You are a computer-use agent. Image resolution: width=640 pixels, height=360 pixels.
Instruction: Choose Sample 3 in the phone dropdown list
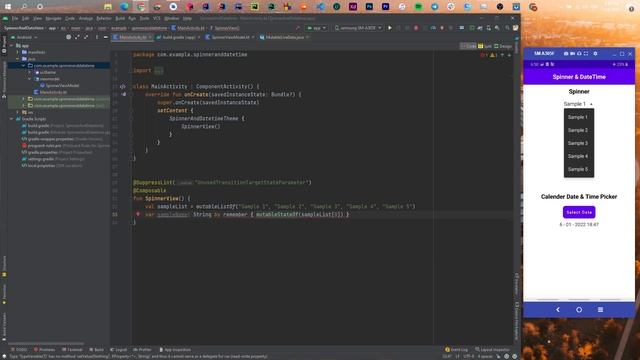click(578, 143)
